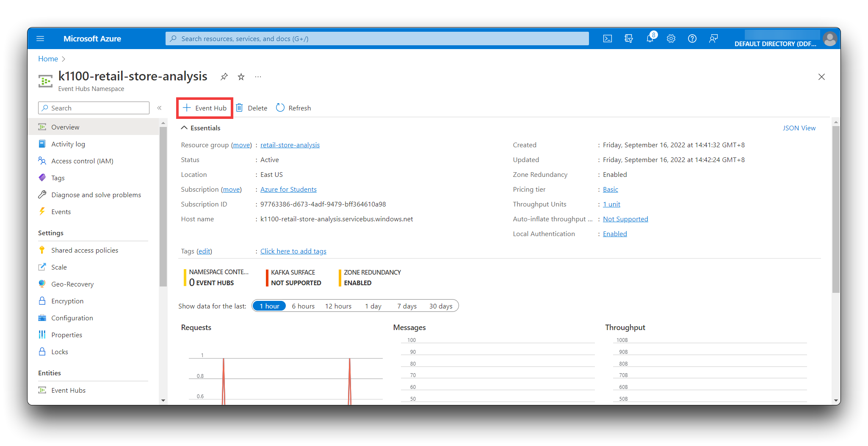Select the 6 hours time range

(303, 306)
